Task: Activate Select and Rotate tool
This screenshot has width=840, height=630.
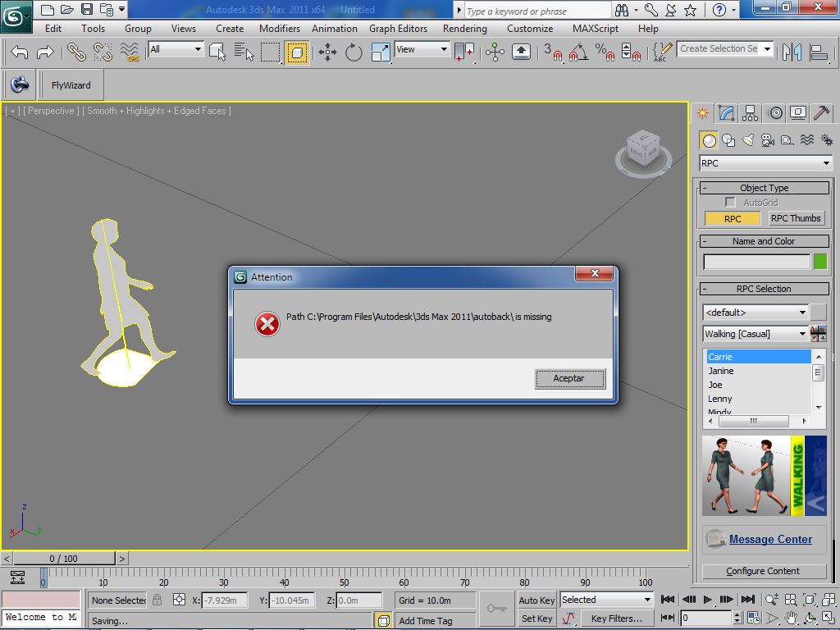Action: pos(354,52)
